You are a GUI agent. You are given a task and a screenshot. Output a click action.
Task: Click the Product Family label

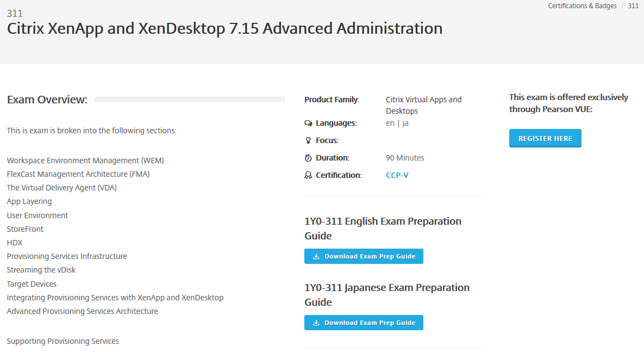point(332,100)
